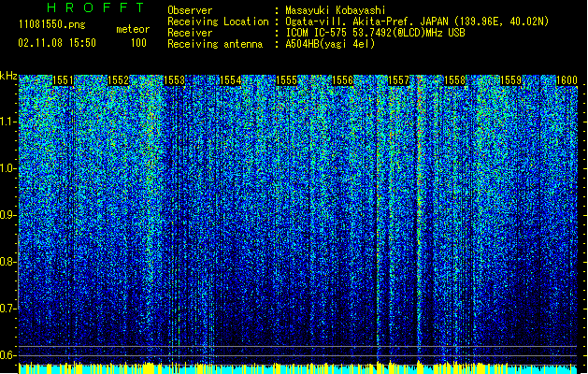Click the 1552 time marker
This screenshot has width=588, height=374.
(x=119, y=80)
